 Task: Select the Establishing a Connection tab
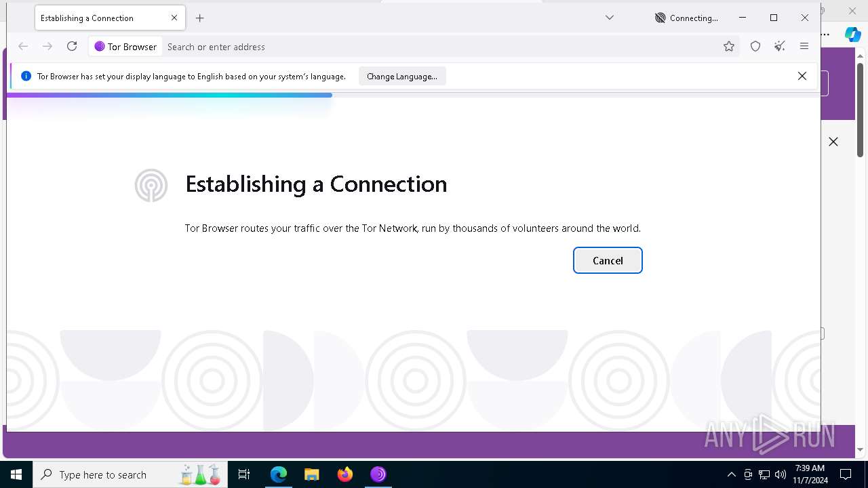tap(109, 18)
